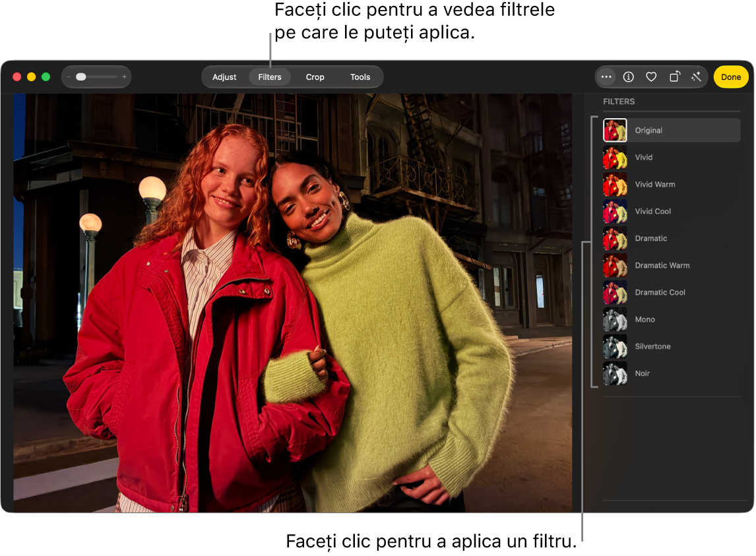
Task: Open the Tools tab
Action: 360,77
